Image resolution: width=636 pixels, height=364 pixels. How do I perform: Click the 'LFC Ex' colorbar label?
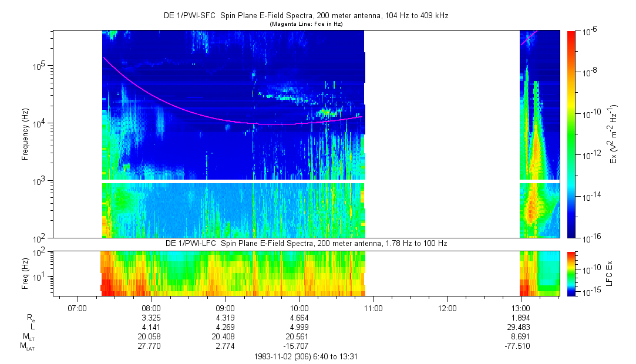611,272
